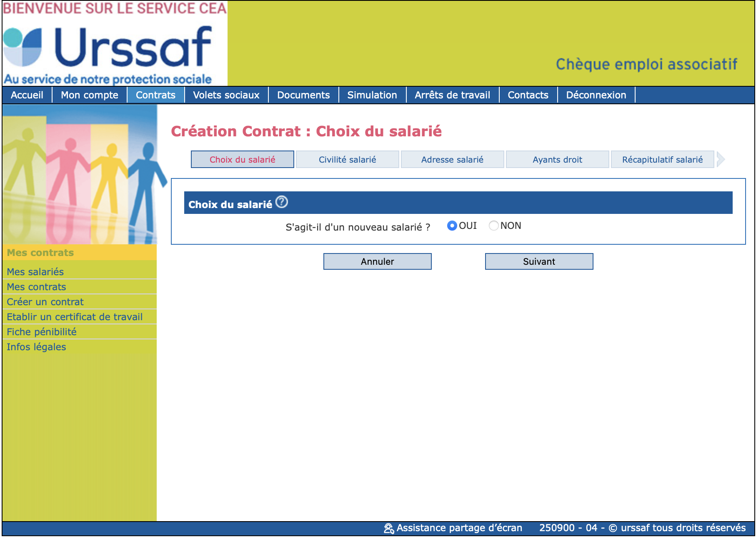The height and width of the screenshot is (537, 756).
Task: Click the next steps arrow after Récapitulatif salarié
Action: coord(721,159)
